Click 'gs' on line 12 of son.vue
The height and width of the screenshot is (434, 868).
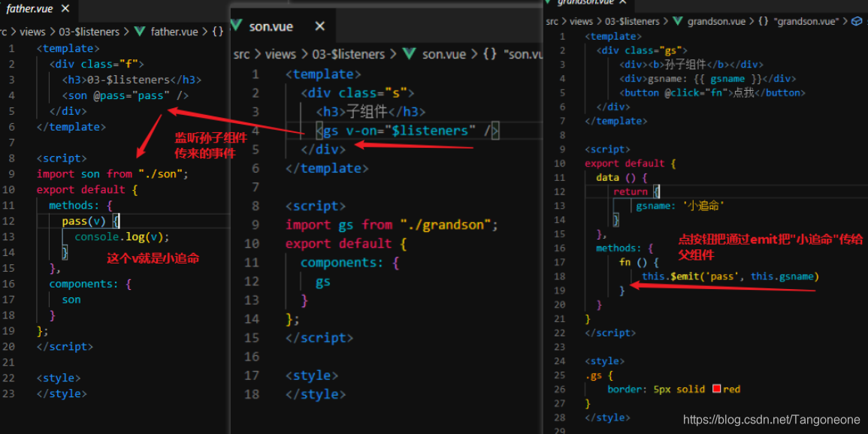pos(323,282)
